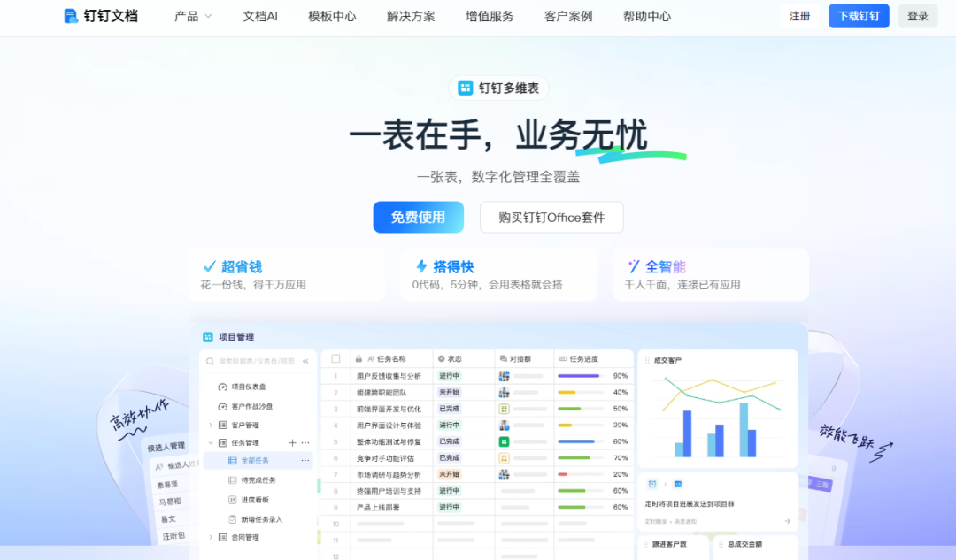Click the 成交客户 chart
Viewport: 956px width, 560px height.
(720, 418)
